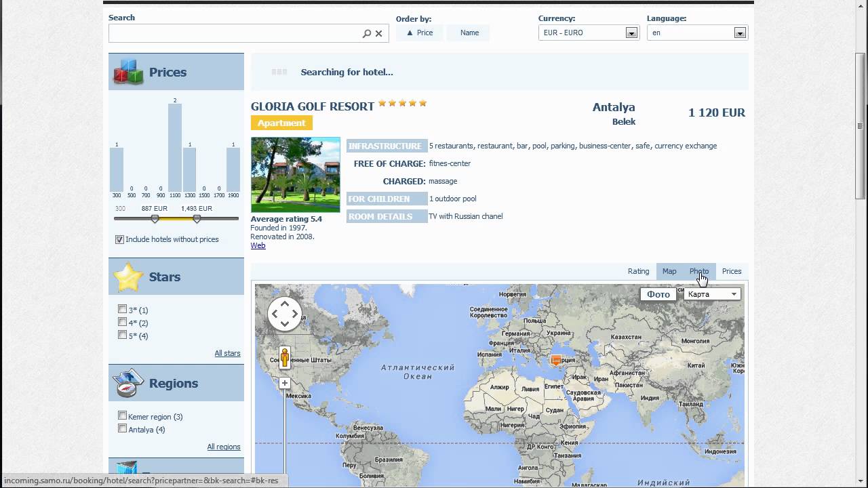Open the Gloria Golf Resort thumbnail photo

(x=296, y=175)
